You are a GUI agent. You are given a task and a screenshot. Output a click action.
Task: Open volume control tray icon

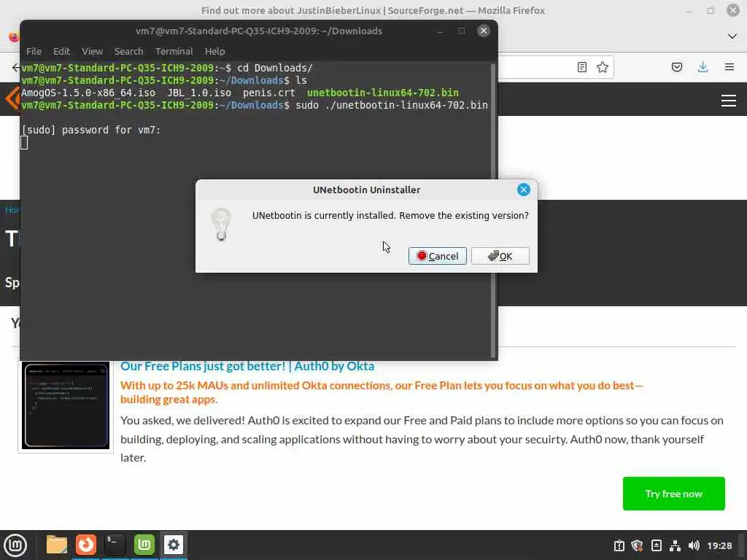coord(694,545)
